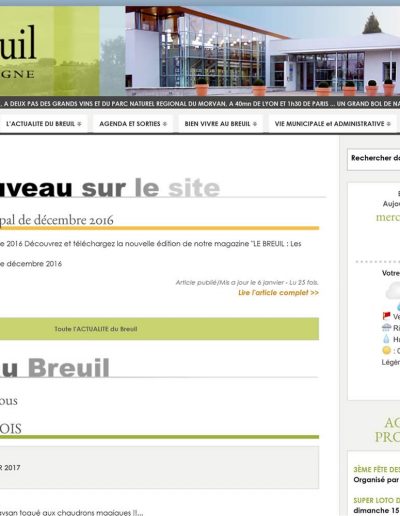
Task: Select the 'R 2017' date text
Action: [10, 468]
